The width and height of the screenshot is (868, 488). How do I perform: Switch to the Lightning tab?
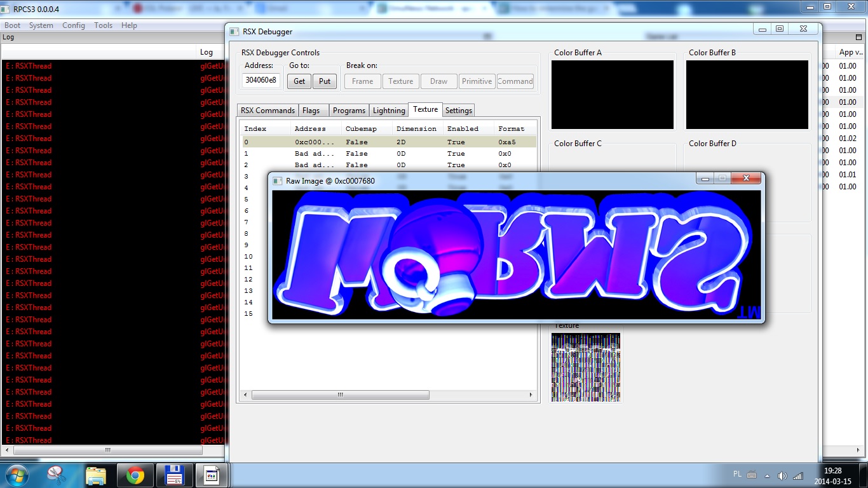(389, 111)
